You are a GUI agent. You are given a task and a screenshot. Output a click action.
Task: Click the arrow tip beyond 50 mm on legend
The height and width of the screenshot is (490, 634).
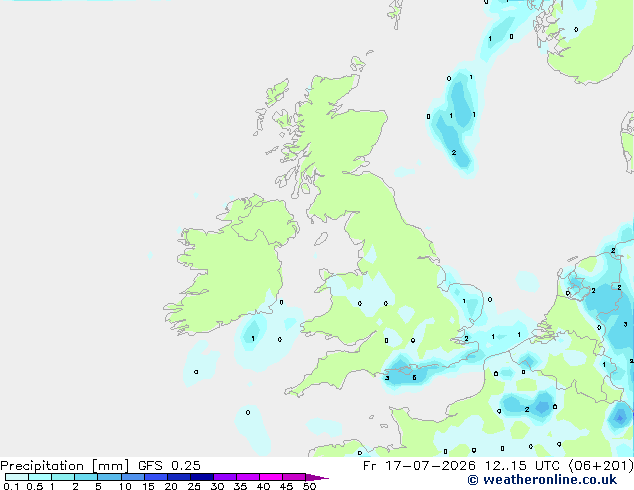pos(317,477)
